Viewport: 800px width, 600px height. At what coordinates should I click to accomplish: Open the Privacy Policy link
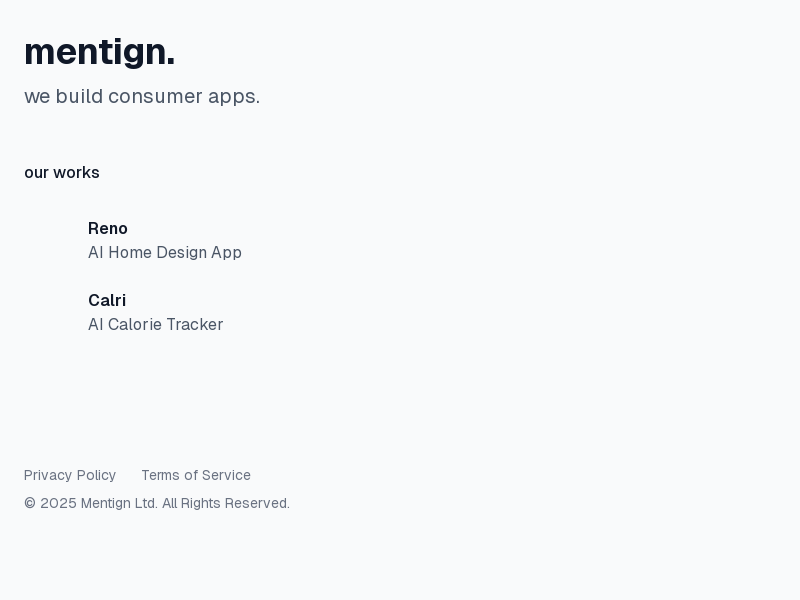tap(70, 475)
